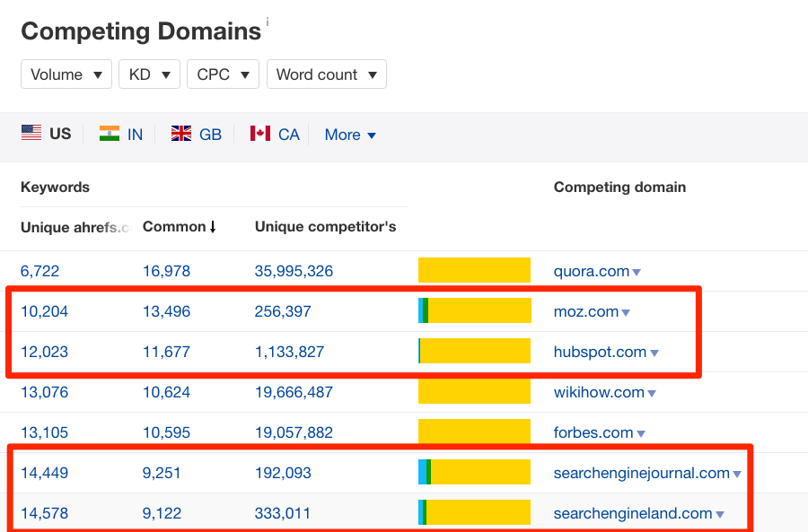Open the Volume filter dropdown
Image resolution: width=808 pixels, height=532 pixels.
66,74
